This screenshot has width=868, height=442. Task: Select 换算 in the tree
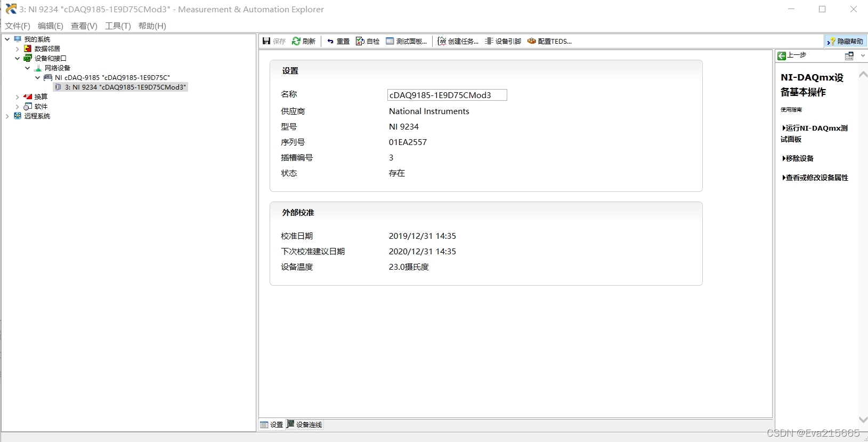click(x=40, y=97)
